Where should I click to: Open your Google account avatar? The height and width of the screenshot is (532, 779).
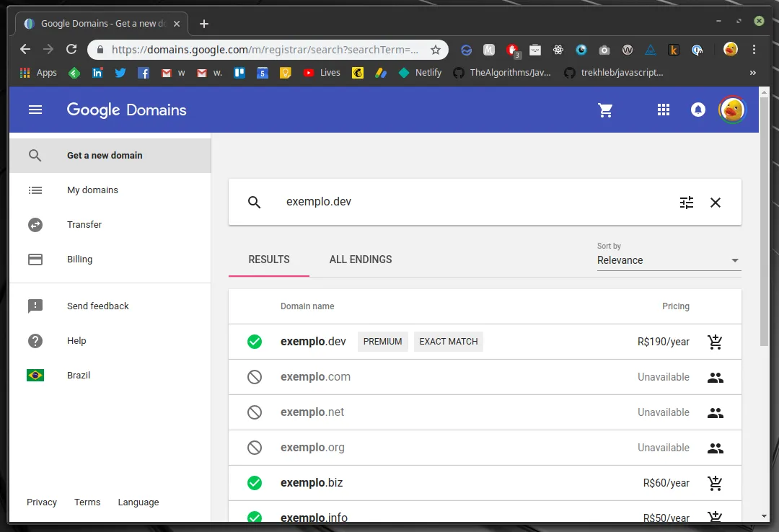732,110
